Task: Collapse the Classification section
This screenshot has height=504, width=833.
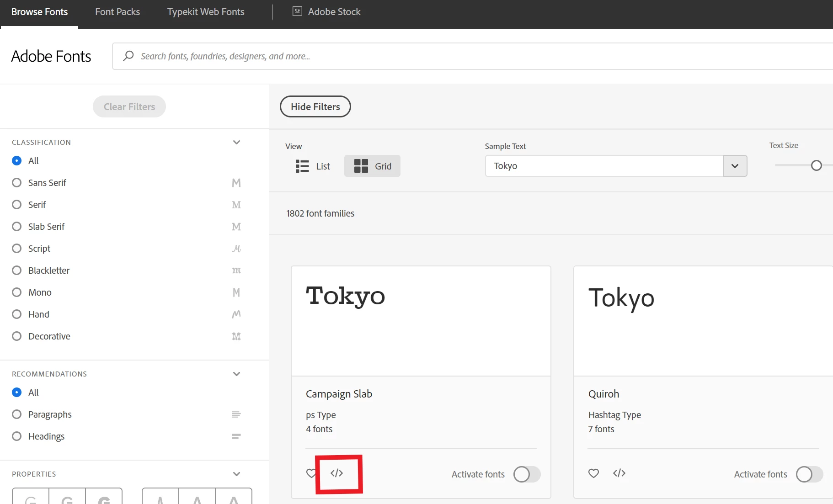Action: click(236, 143)
